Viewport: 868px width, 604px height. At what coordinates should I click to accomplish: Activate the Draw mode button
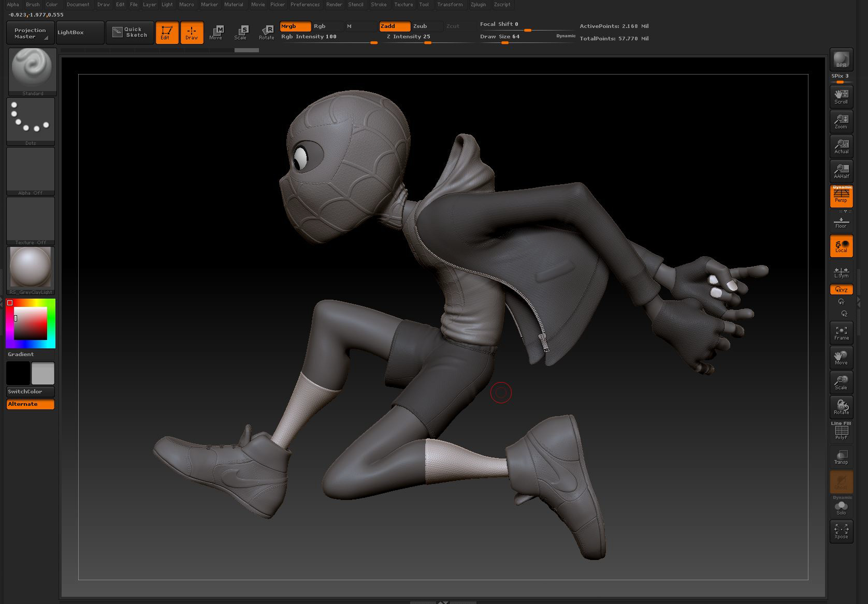[192, 33]
